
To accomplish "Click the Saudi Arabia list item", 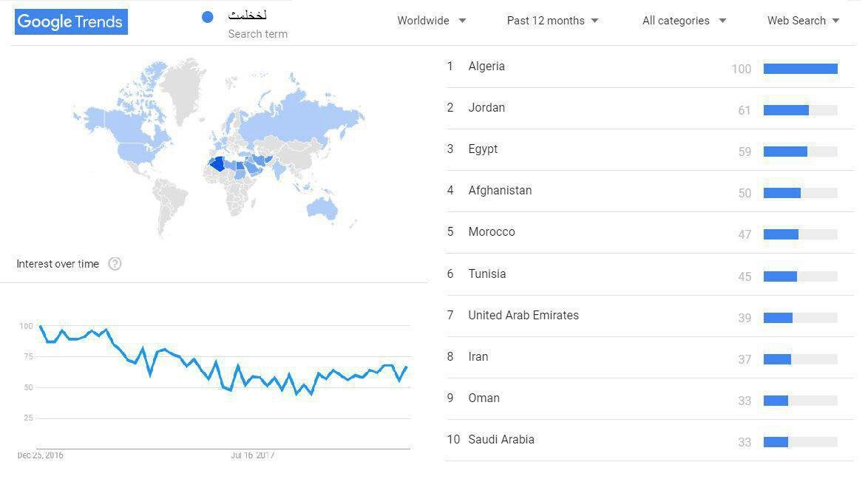I will [501, 440].
